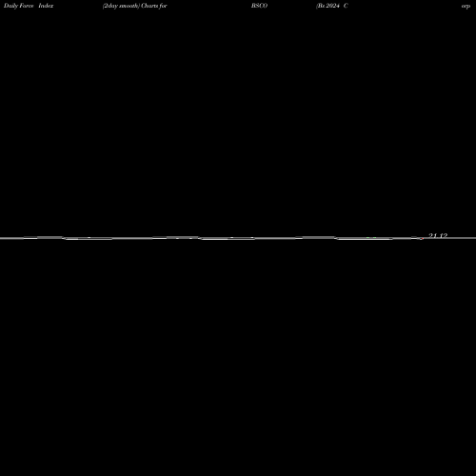Screen dimensions: 476x476
Task: Click the 21.12 latest value label
Action: pyautogui.click(x=438, y=235)
